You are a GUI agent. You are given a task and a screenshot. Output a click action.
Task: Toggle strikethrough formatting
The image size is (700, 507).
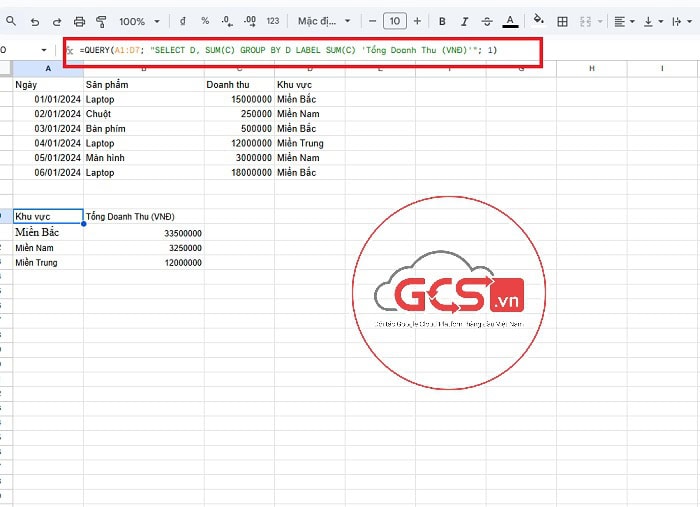(x=487, y=21)
